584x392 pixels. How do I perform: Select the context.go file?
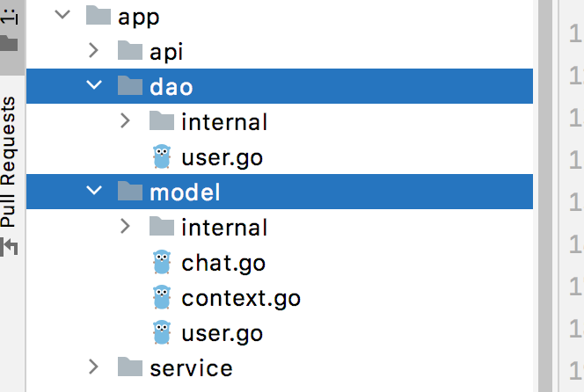tap(241, 298)
